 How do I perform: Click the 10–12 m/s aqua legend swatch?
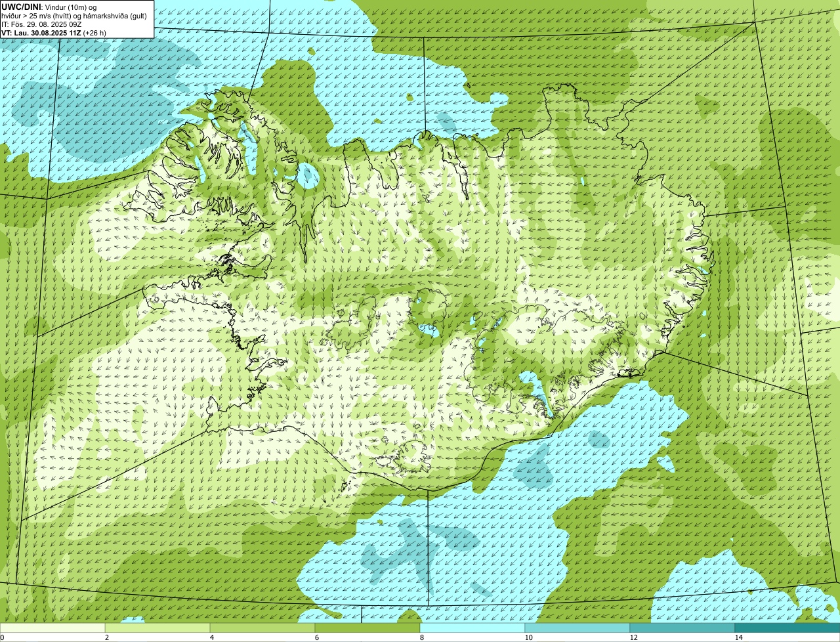[x=577, y=628]
